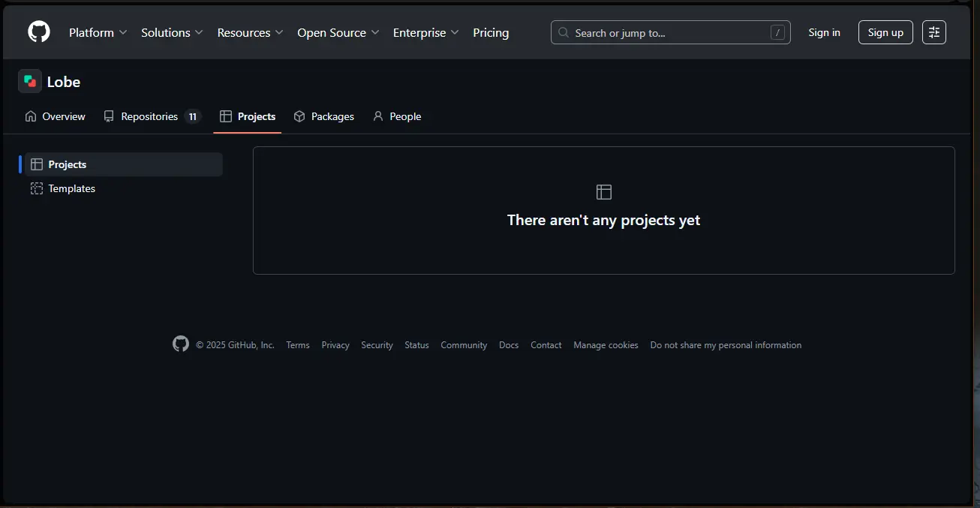
Task: Click Do not share my personal information
Action: pos(726,345)
